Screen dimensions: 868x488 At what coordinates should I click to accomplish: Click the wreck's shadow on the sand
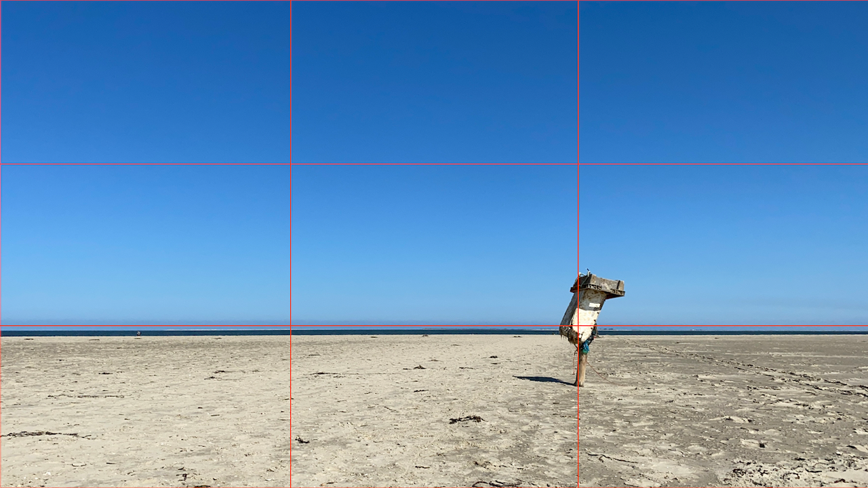(541, 380)
